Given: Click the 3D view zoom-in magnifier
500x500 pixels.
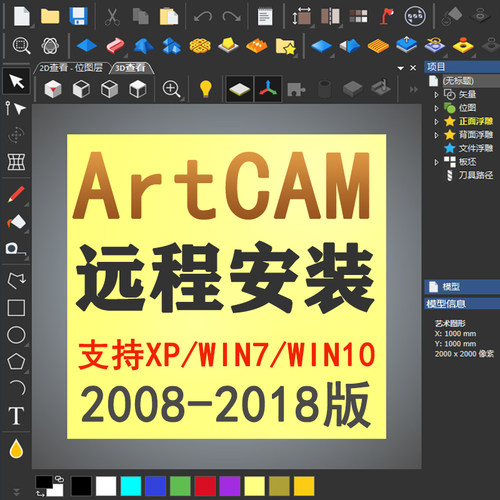Looking at the screenshot, I should tap(171, 89).
